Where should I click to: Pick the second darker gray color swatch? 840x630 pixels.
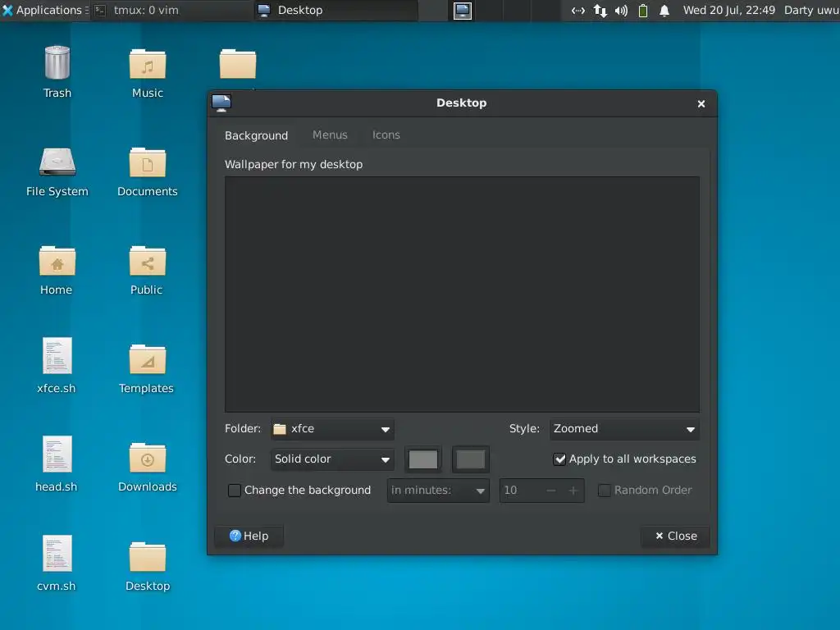click(470, 459)
